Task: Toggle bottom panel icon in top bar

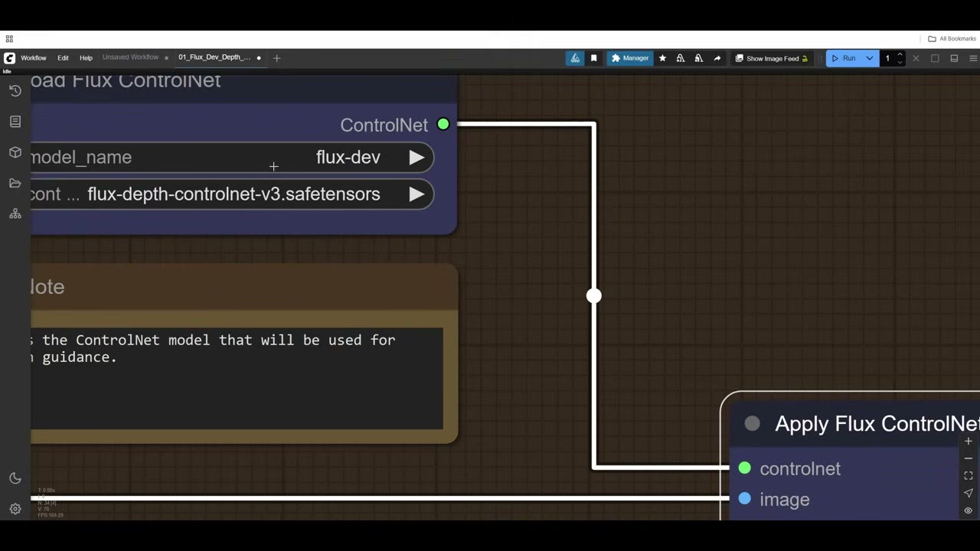Action: 954,58
